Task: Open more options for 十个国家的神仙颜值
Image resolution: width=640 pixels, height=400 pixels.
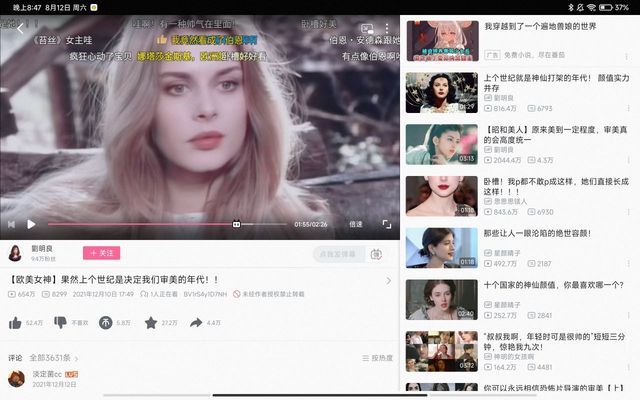Action: pyautogui.click(x=628, y=315)
